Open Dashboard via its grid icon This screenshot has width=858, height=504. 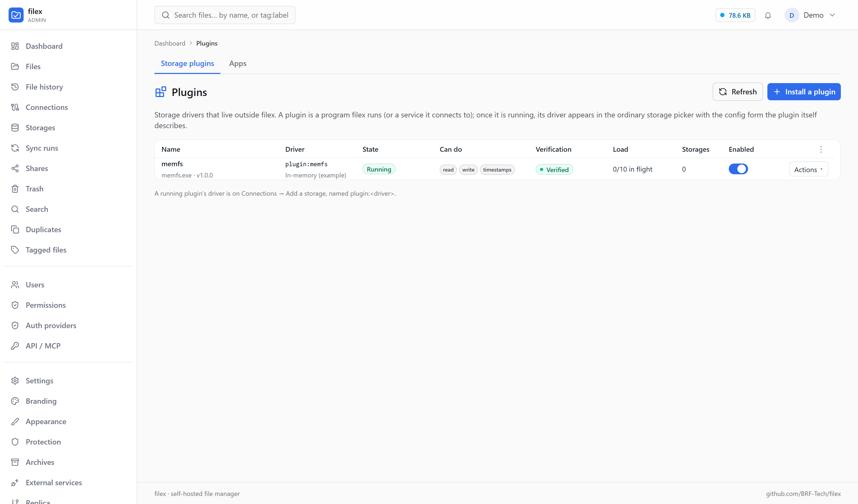tap(15, 46)
